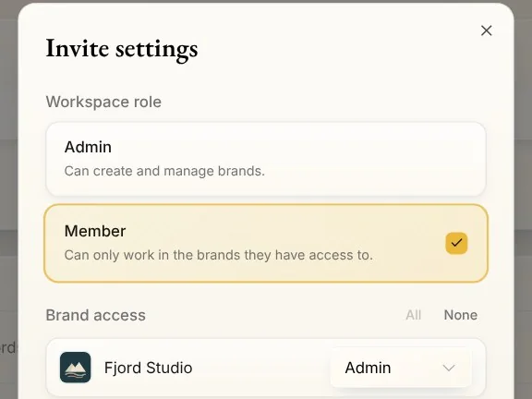
Task: Click the Fjord Studio brand logo icon
Action: (76, 368)
